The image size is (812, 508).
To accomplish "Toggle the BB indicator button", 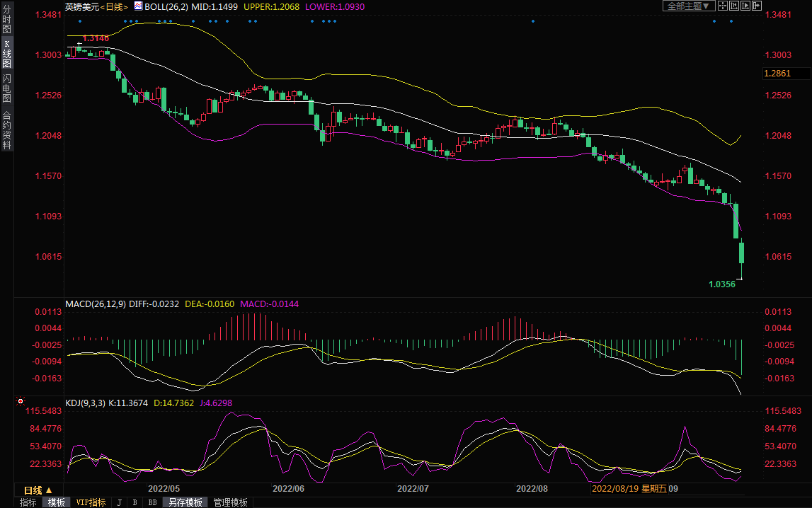I will click(152, 502).
